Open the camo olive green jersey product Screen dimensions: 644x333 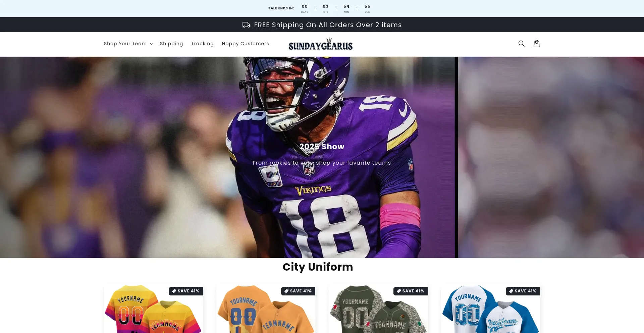(x=378, y=309)
